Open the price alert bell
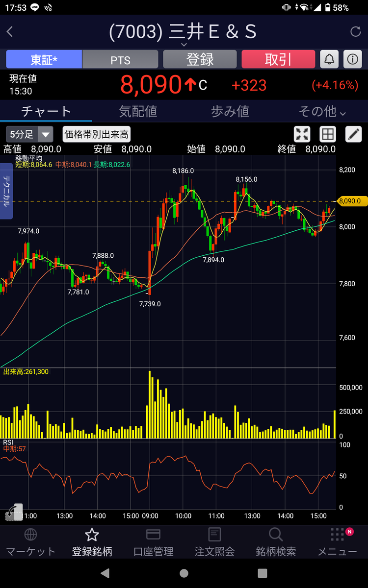The image size is (368, 588). [x=329, y=59]
